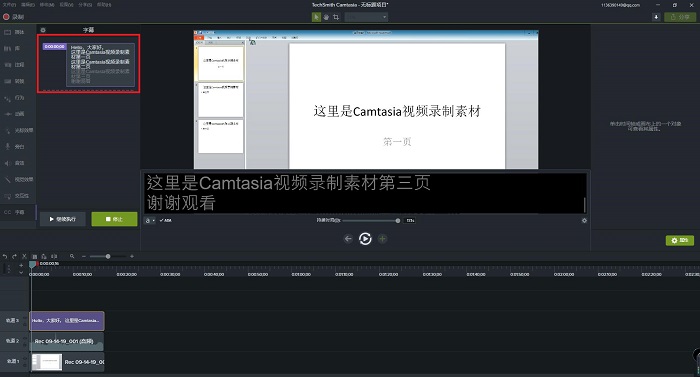The height and width of the screenshot is (377, 700).
Task: Open the first menu bar item
Action: point(9,4)
